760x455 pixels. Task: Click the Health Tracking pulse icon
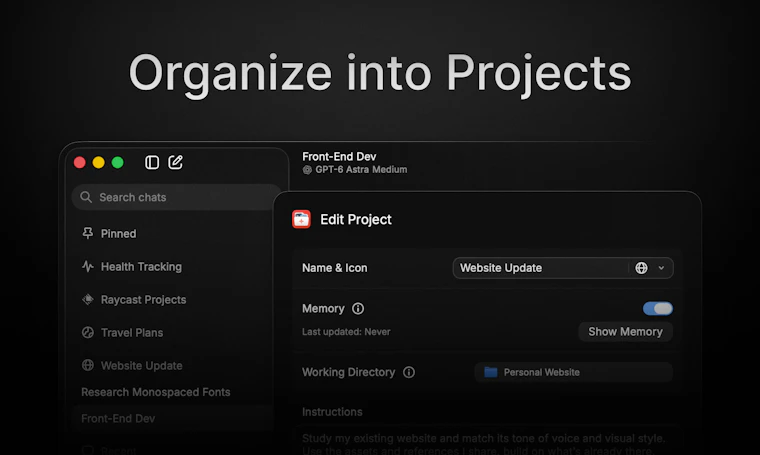pyautogui.click(x=88, y=267)
